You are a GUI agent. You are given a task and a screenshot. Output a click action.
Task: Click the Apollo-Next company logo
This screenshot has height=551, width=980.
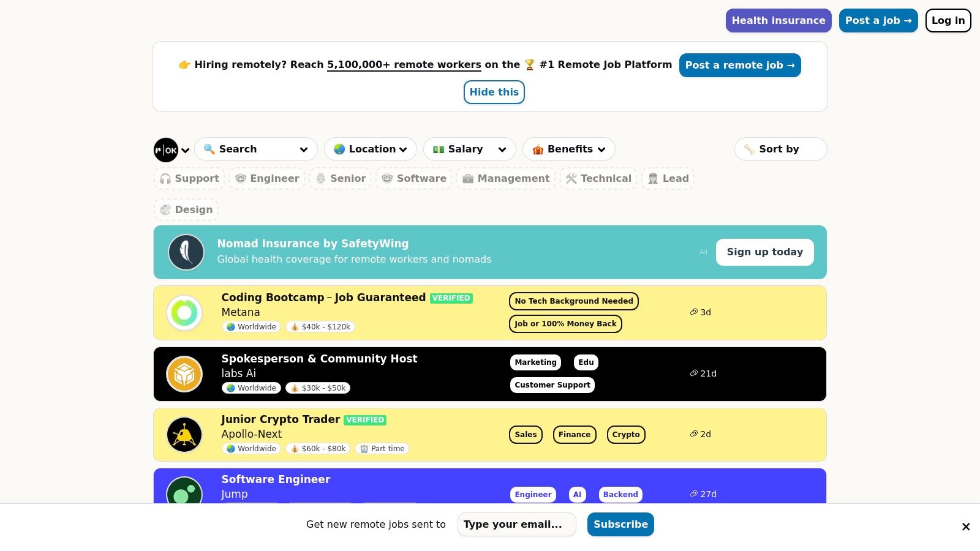coord(184,435)
